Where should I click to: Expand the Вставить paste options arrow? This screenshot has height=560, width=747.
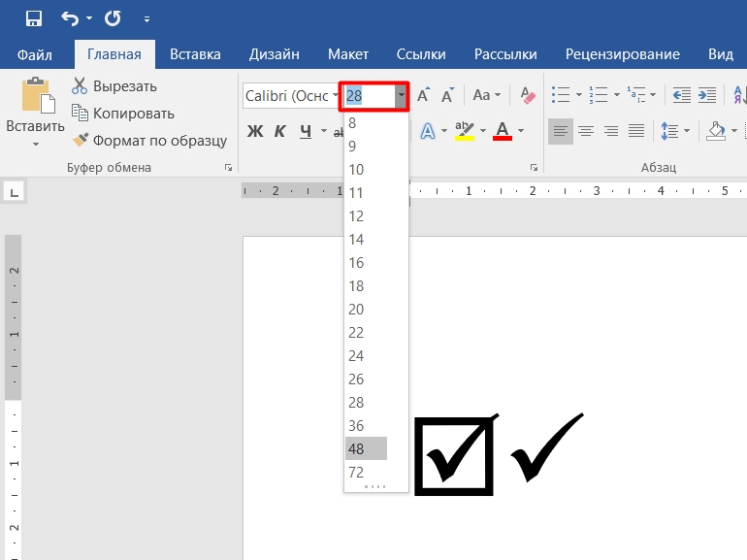36,144
